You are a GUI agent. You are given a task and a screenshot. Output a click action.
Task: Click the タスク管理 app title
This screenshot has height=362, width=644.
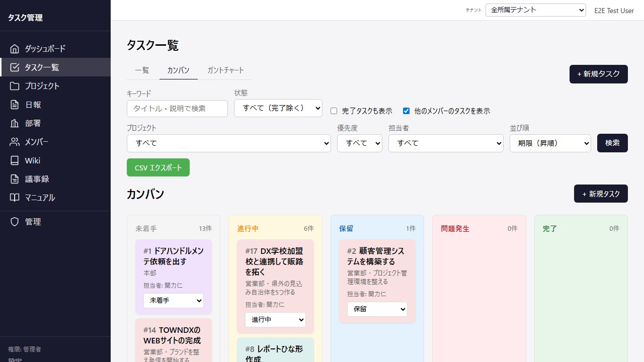[x=25, y=18]
